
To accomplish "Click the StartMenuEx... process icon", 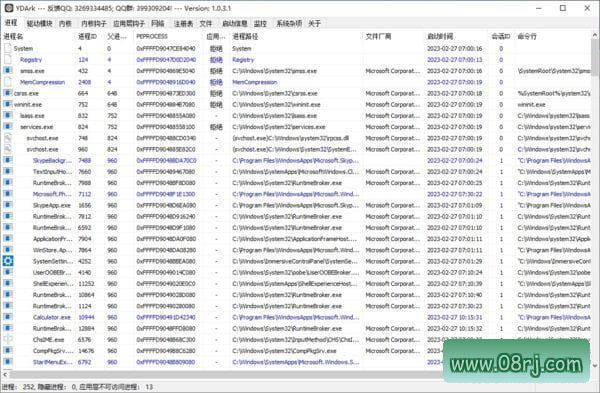I will click(x=8, y=362).
